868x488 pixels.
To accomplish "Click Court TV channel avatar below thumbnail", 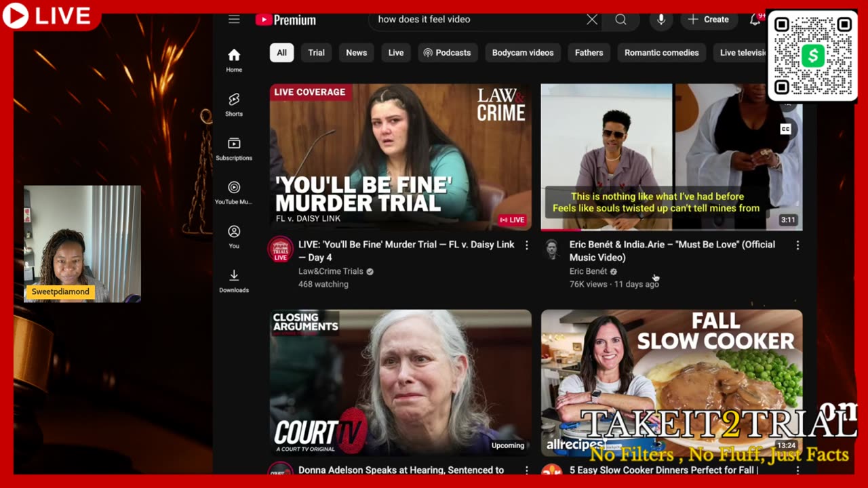I will (280, 470).
